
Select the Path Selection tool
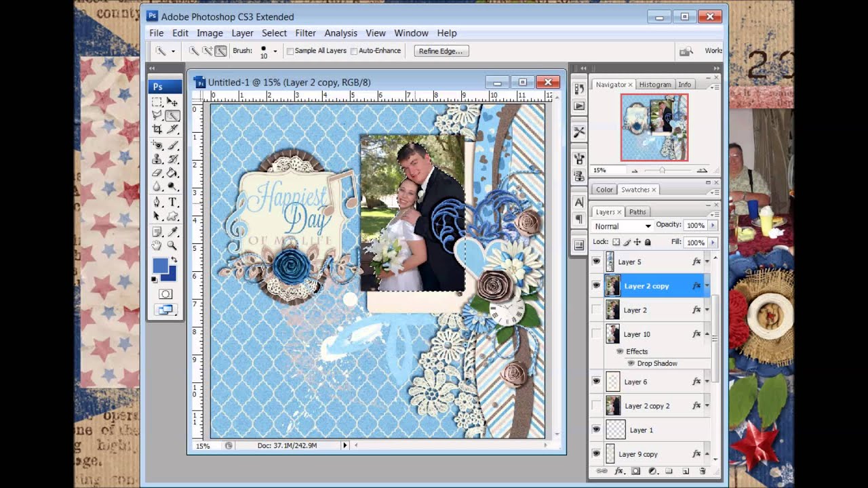click(157, 216)
